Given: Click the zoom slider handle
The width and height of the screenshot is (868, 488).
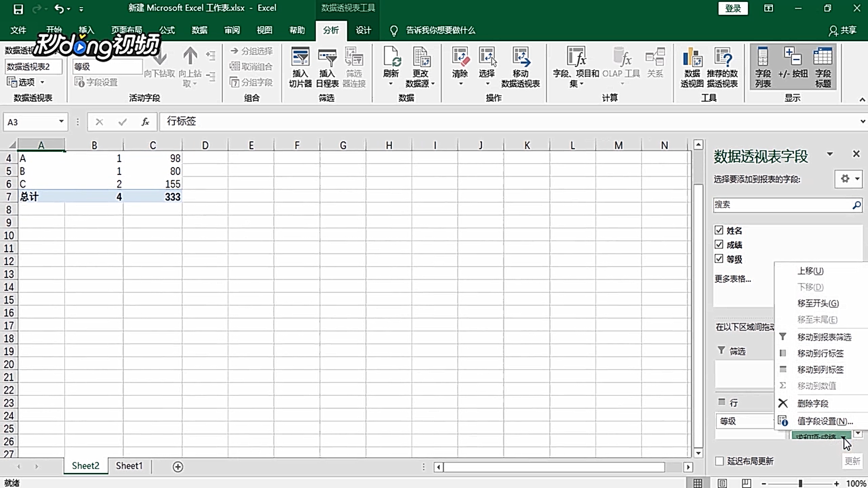Looking at the screenshot, I should (800, 483).
